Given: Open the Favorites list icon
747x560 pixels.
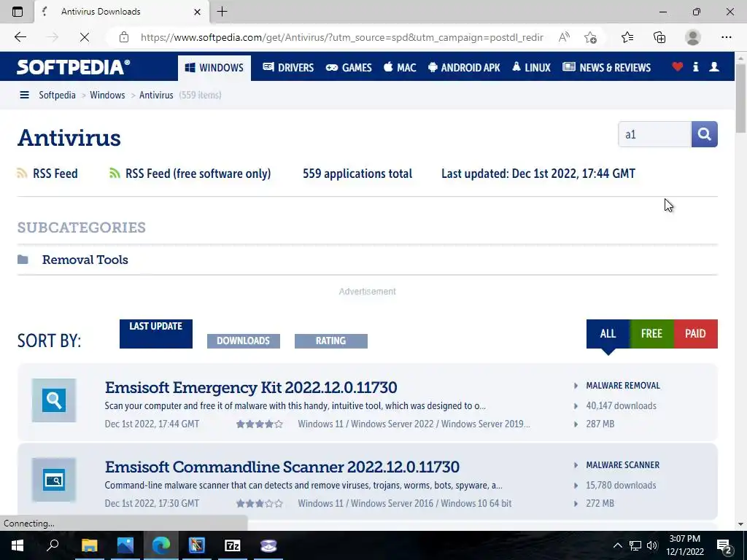Looking at the screenshot, I should (627, 37).
